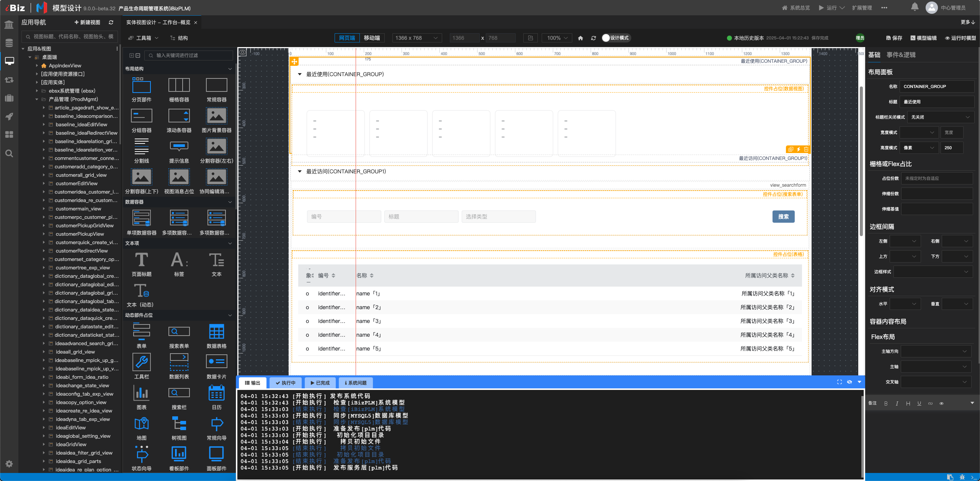This screenshot has height=481, width=980.
Task: Open the 1366 x 768 resolution dropdown
Action: 417,38
